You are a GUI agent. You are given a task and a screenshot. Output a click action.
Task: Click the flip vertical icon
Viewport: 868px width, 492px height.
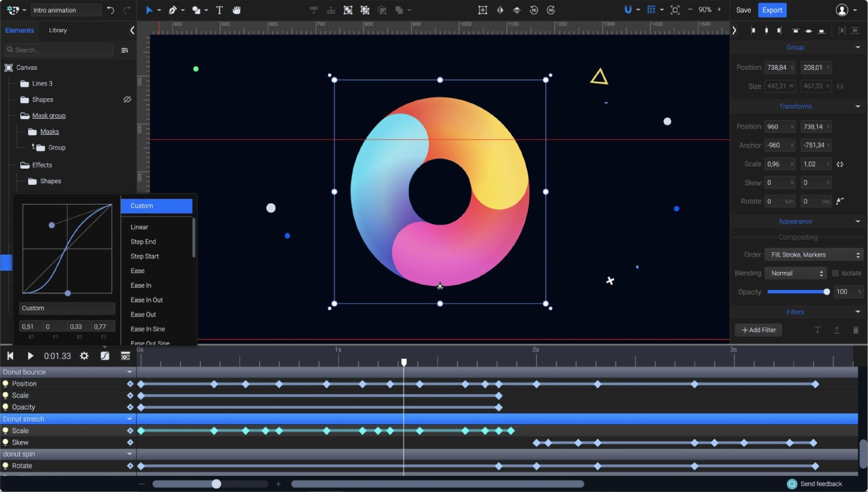pyautogui.click(x=517, y=10)
